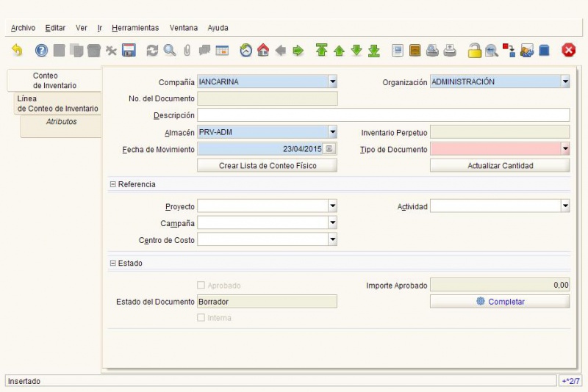Open the Campaña dropdown
The width and height of the screenshot is (588, 392).
pyautogui.click(x=333, y=222)
